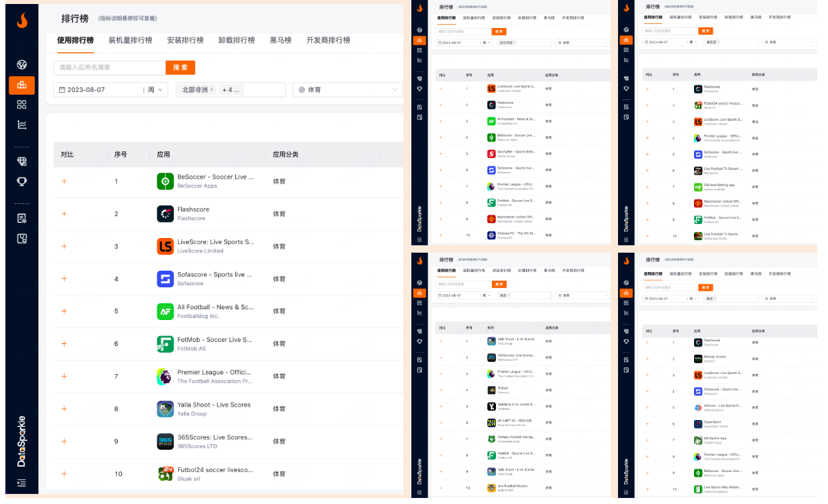Click the diamond icon in the large panel's sidebar
Screen dimensions: 828x504
22,161
